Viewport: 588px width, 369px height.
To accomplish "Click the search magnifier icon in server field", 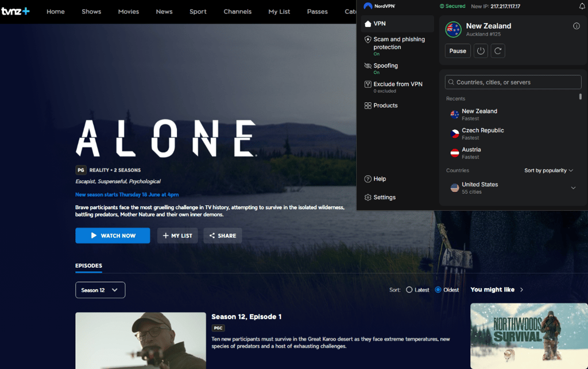I will click(x=451, y=82).
